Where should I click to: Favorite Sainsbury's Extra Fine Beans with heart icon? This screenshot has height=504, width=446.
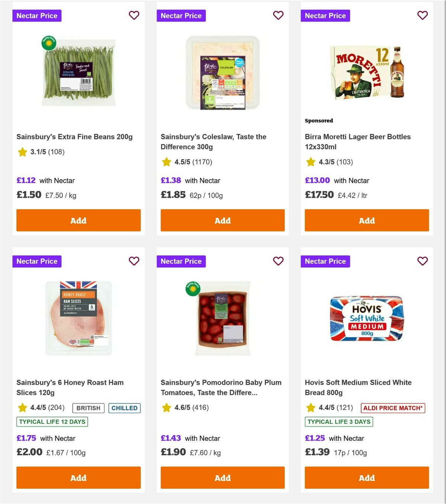134,15
